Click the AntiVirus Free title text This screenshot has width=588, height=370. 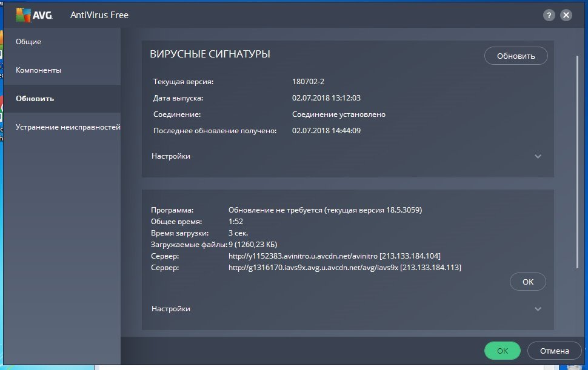[99, 15]
